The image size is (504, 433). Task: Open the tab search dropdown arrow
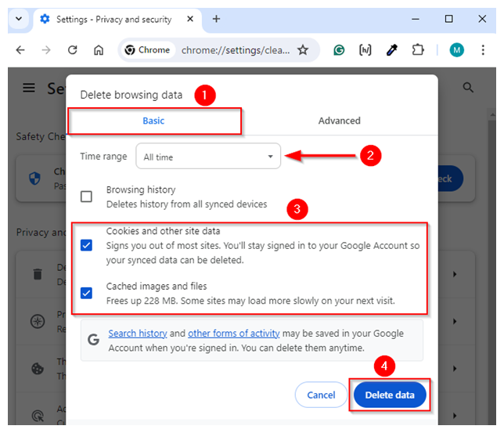pyautogui.click(x=19, y=19)
